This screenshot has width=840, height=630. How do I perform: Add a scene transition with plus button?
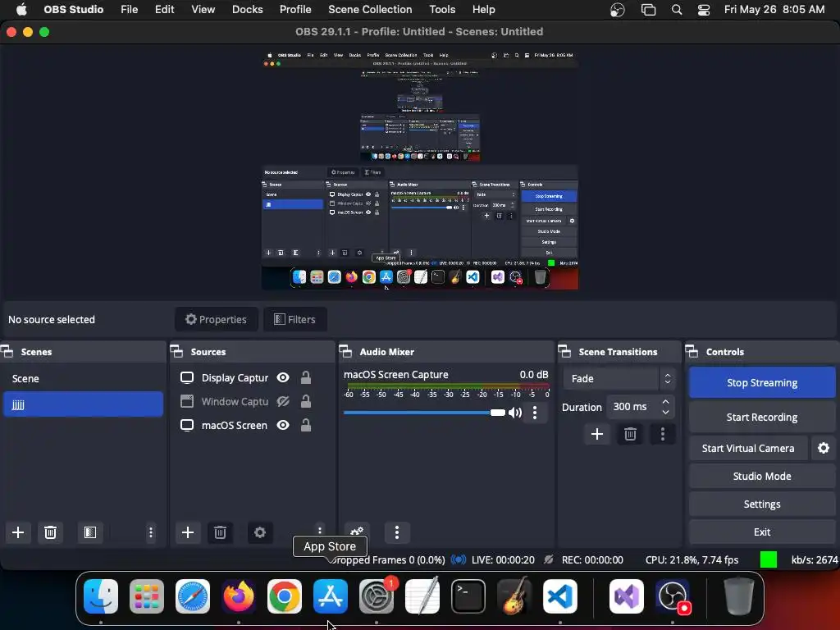coord(597,434)
